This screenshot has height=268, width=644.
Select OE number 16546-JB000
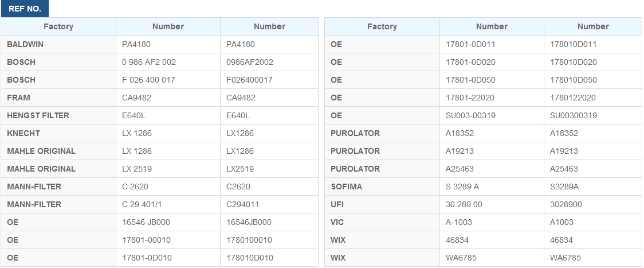coord(146,222)
